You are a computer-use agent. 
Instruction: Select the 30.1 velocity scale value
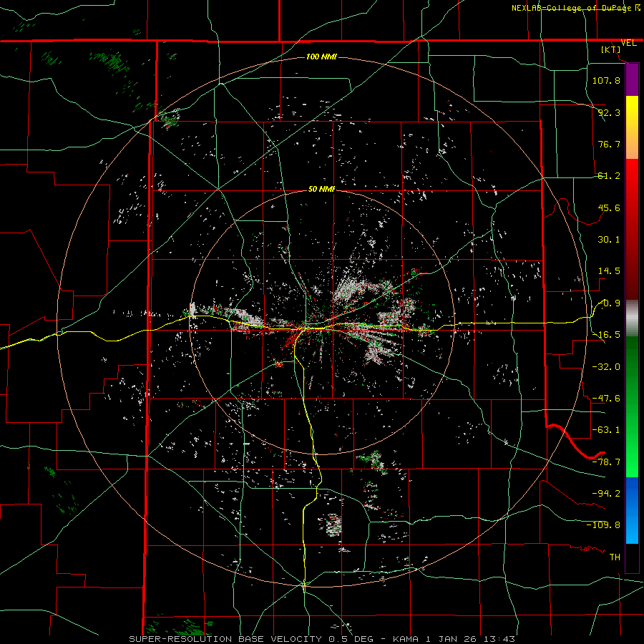pyautogui.click(x=609, y=240)
